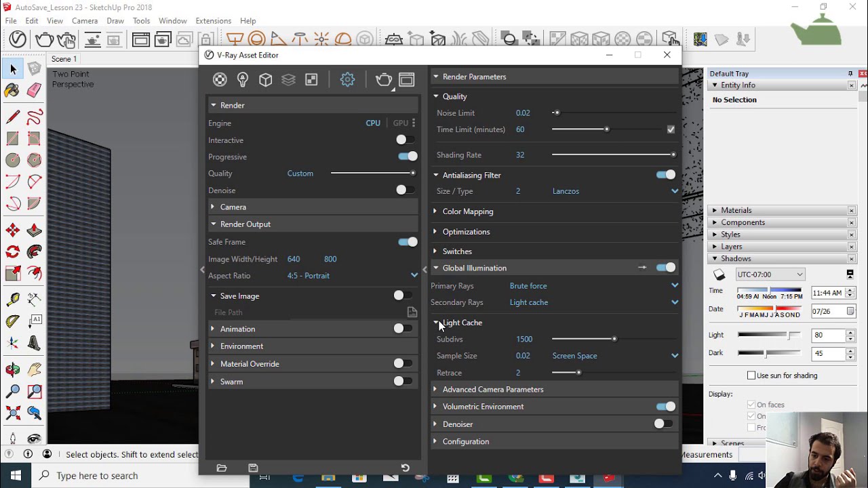
Task: Select the Zoom Extents tool
Action: (x=12, y=413)
